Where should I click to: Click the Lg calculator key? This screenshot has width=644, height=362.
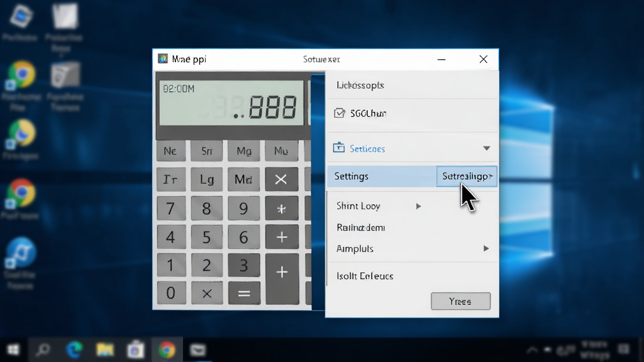tap(206, 179)
